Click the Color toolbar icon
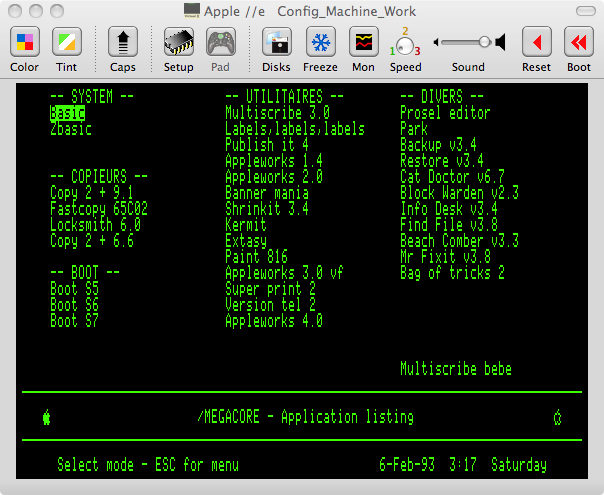604x495 pixels. [25, 42]
